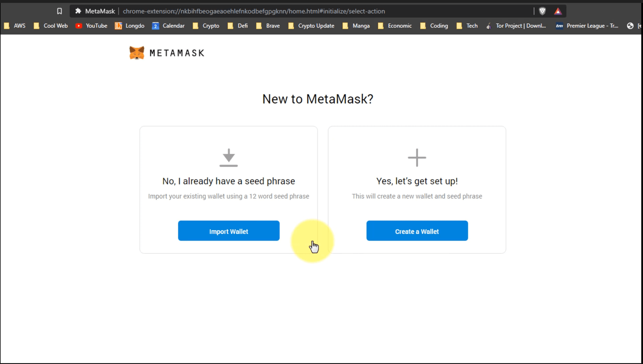
Task: Click the Import Wallet button
Action: 229,231
